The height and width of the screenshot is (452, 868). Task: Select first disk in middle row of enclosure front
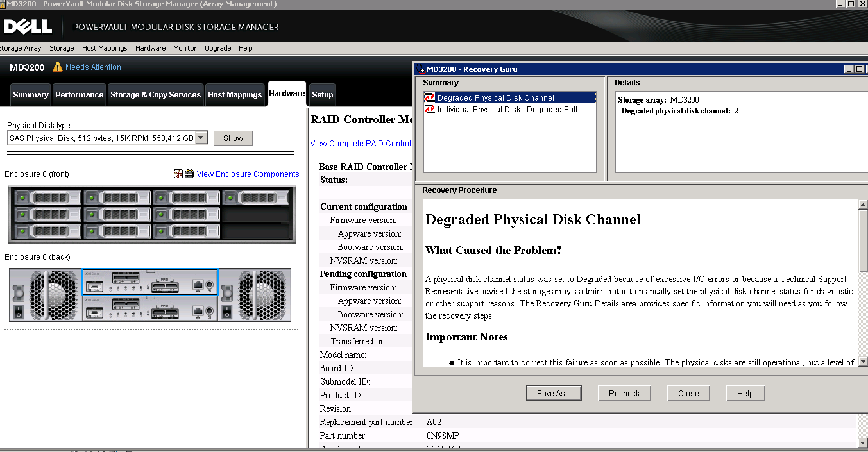pos(48,214)
